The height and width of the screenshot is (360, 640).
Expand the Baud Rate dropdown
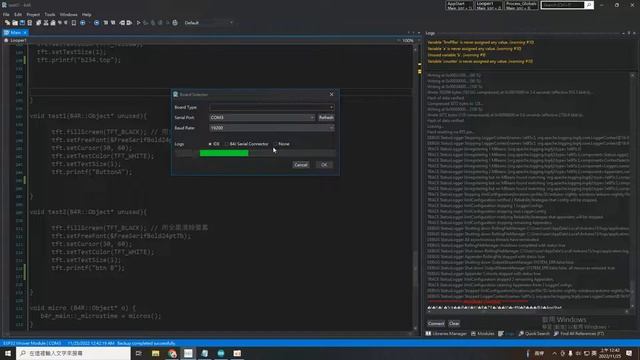(x=272, y=128)
